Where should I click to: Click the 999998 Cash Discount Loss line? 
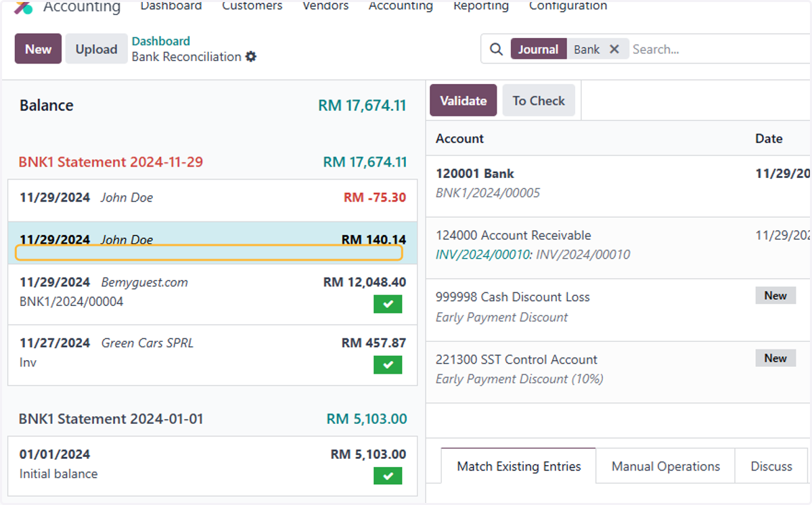pyautogui.click(x=618, y=310)
